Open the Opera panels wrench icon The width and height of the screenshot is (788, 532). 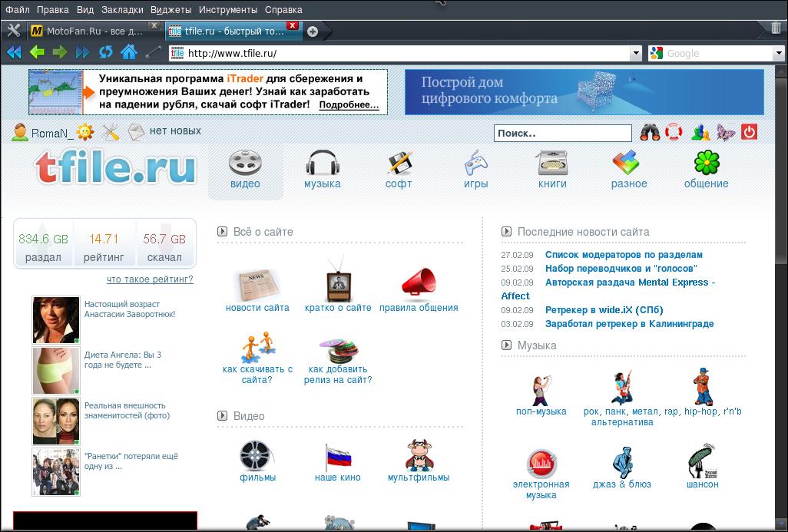click(x=14, y=31)
